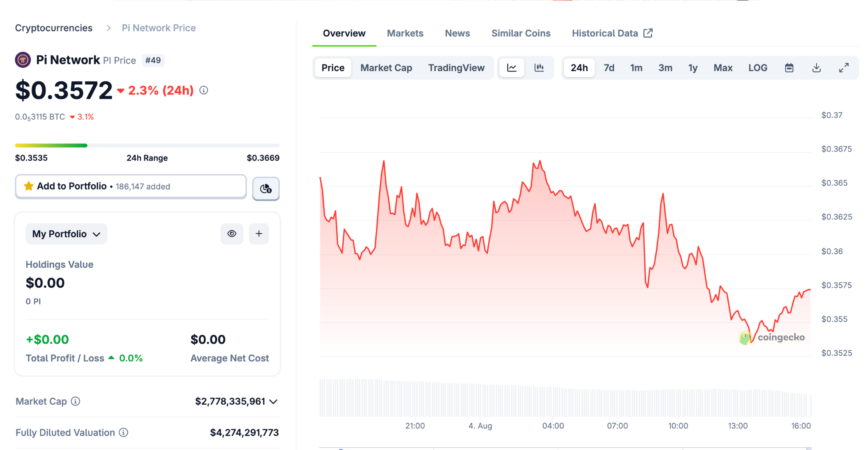Click the Pi Network coin logo
The width and height of the screenshot is (868, 450).
23,60
